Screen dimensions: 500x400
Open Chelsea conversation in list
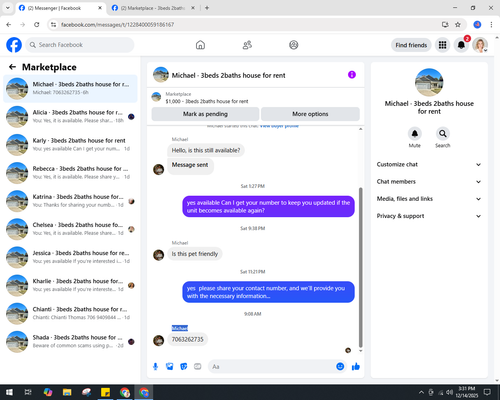tap(70, 229)
